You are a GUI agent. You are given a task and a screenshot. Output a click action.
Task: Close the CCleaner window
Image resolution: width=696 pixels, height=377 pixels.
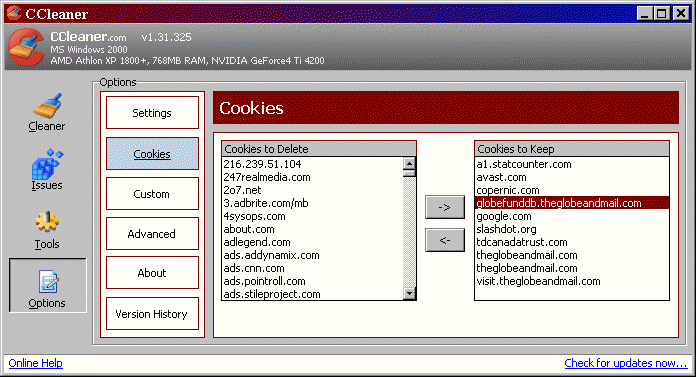681,13
